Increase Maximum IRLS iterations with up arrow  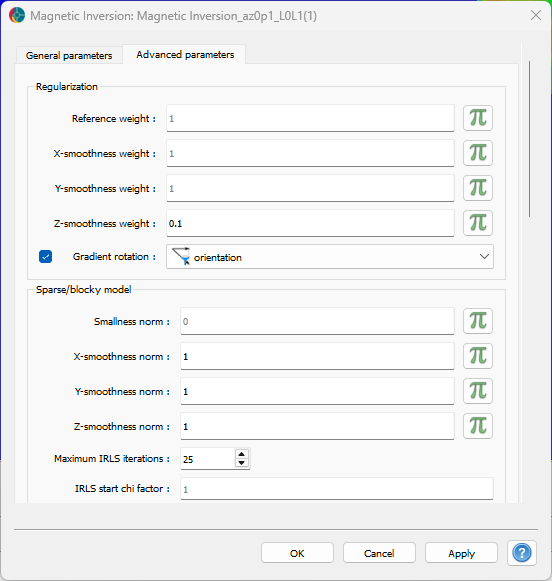(x=242, y=454)
